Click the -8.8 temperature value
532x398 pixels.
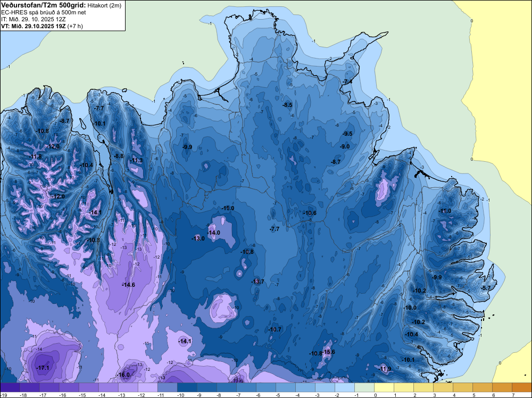[118, 156]
